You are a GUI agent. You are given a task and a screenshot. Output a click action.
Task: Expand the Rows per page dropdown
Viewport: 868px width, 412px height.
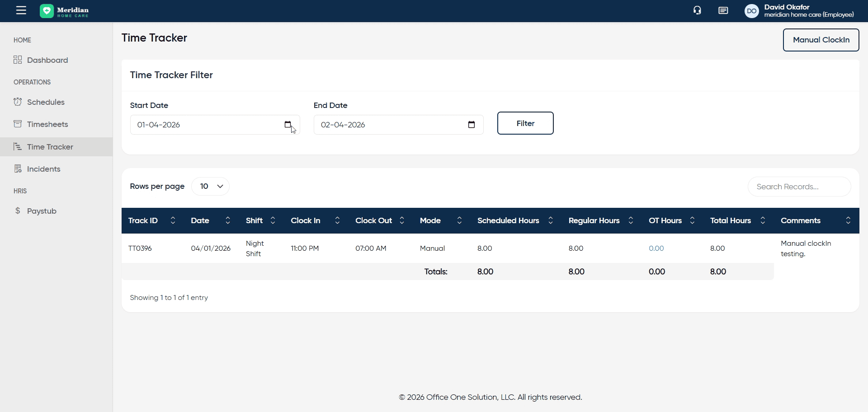click(x=210, y=186)
